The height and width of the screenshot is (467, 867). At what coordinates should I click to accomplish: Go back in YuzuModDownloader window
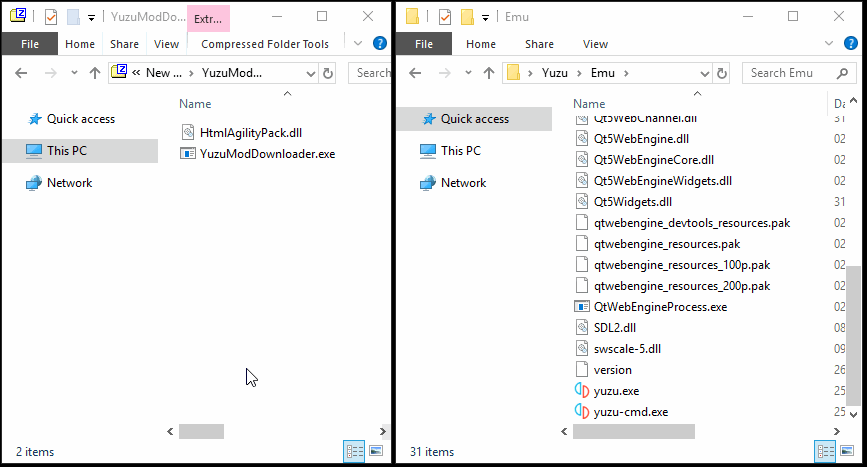click(x=21, y=73)
